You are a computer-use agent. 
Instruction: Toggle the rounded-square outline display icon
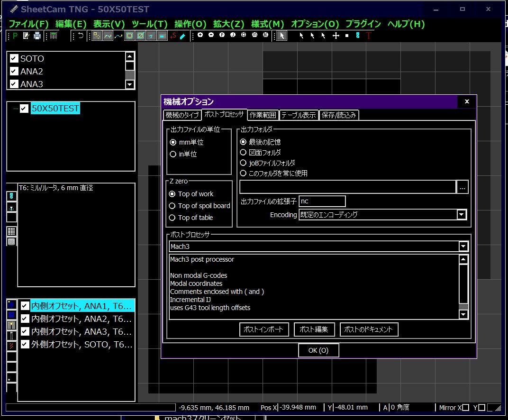pos(129,36)
